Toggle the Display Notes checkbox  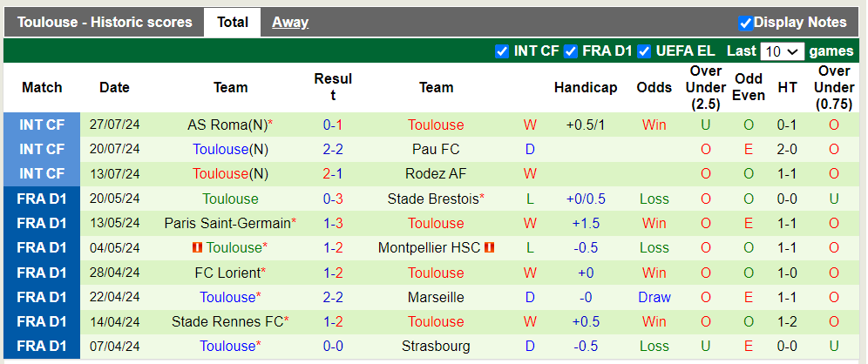coord(745,23)
